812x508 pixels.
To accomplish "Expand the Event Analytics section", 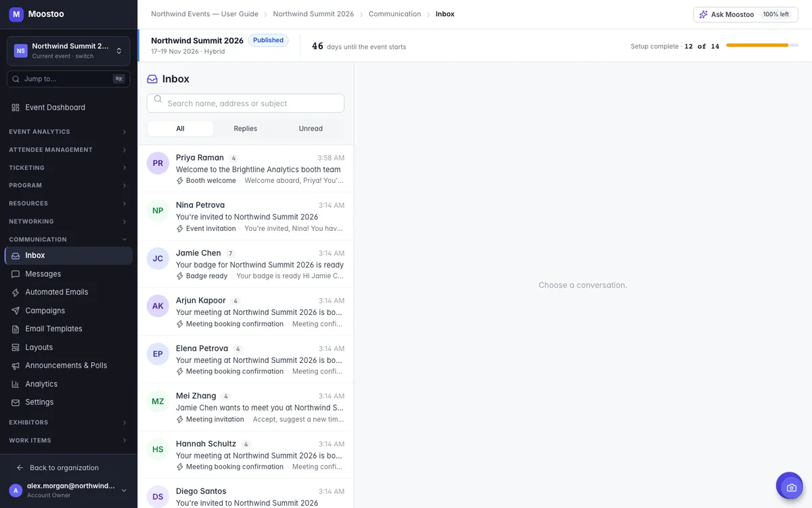I will click(x=68, y=132).
